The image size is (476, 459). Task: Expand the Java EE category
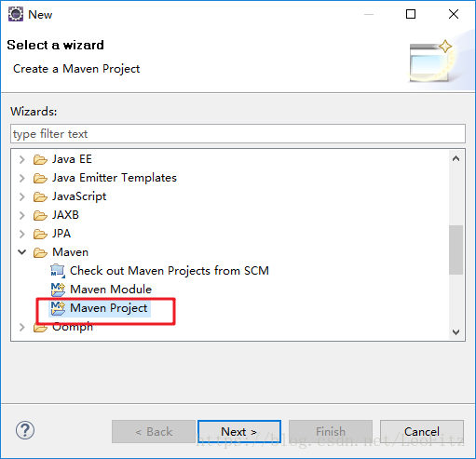click(x=21, y=159)
